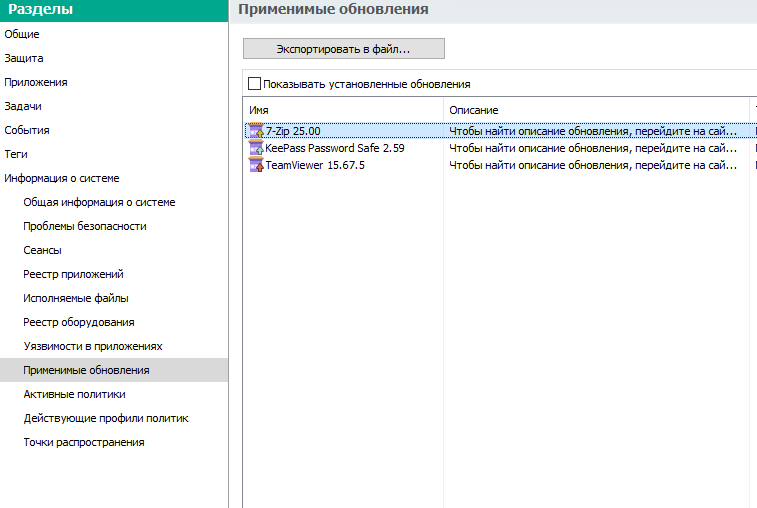
Task: Open 'Реестр оборудования' subsection
Action: click(x=79, y=322)
